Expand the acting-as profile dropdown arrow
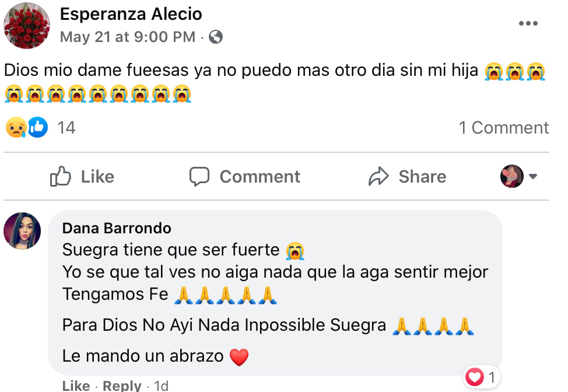The image size is (568, 392). click(x=532, y=176)
